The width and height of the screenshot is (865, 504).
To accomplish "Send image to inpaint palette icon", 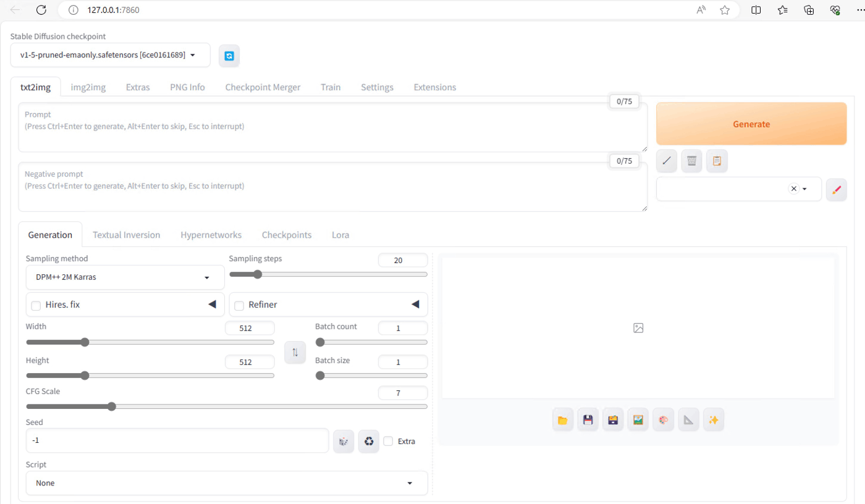I will point(664,420).
